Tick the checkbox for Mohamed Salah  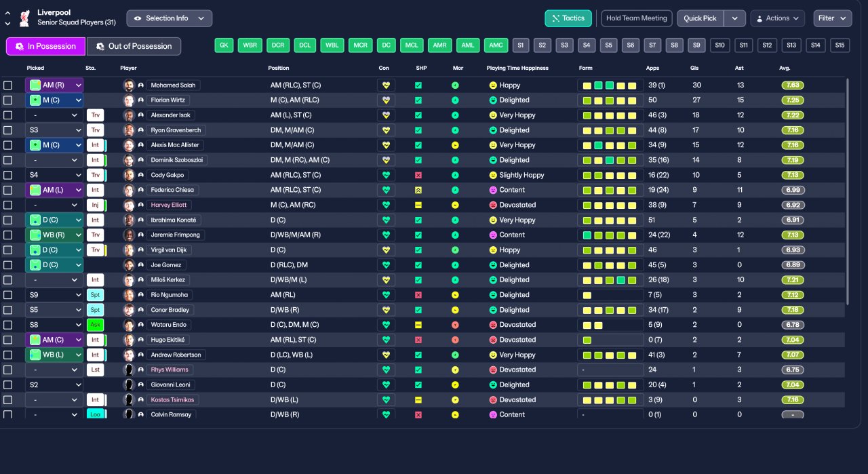pos(7,85)
